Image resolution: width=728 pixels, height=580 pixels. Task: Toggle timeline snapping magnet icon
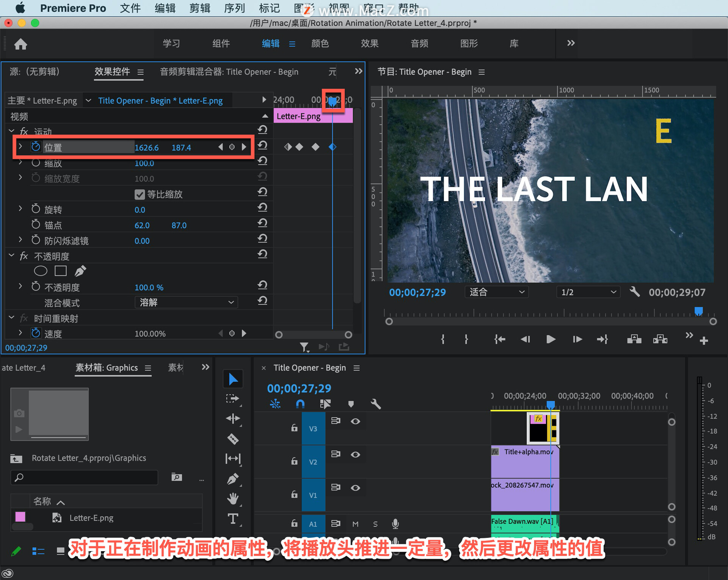[x=300, y=404]
